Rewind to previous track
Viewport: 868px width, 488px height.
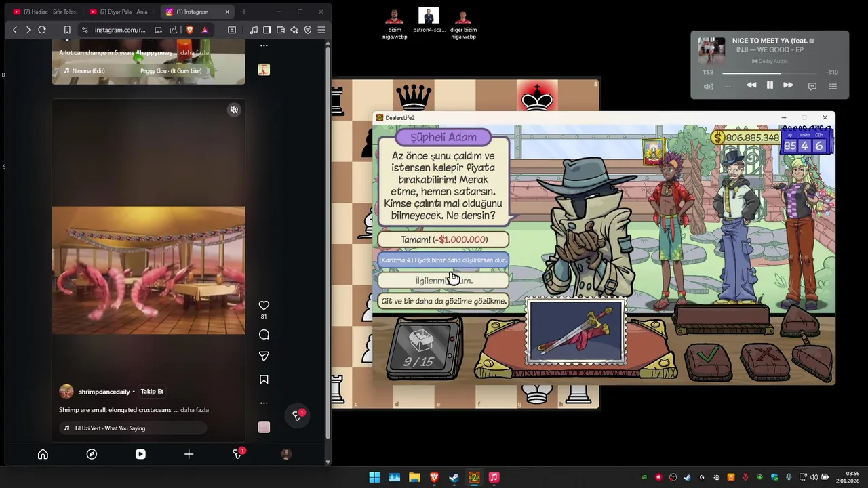751,85
